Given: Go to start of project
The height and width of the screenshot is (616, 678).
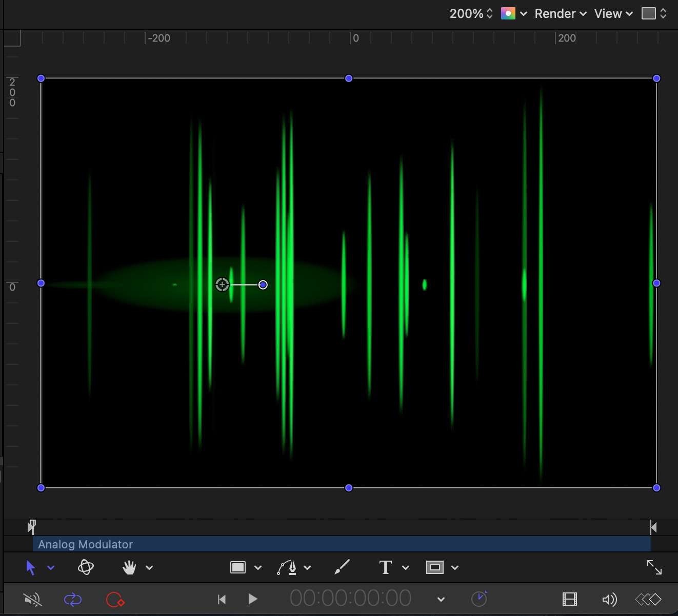Looking at the screenshot, I should click(x=222, y=599).
